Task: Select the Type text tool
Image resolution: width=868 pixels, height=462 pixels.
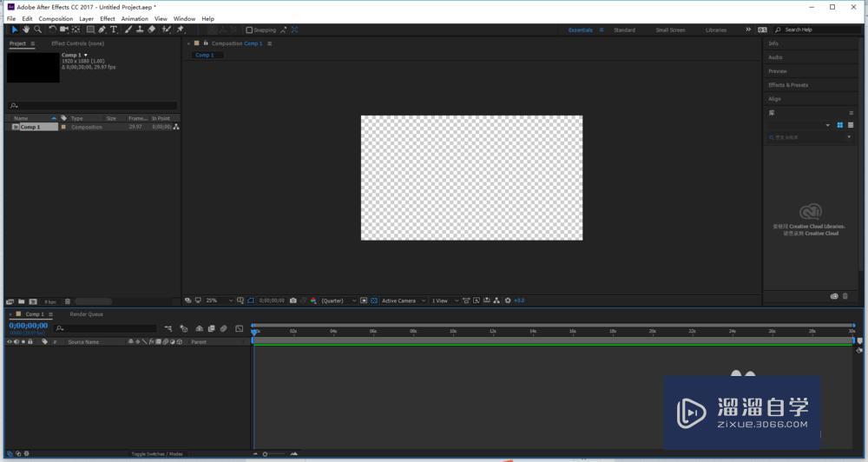Action: click(114, 30)
